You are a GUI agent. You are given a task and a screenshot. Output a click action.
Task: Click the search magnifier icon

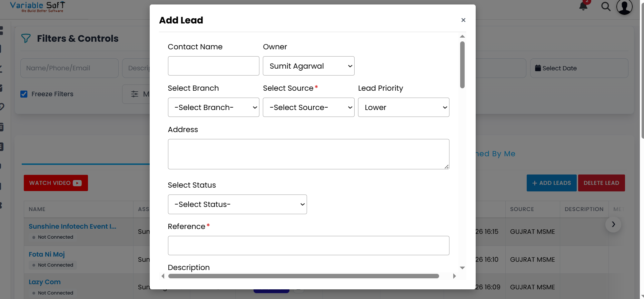pos(606,6)
